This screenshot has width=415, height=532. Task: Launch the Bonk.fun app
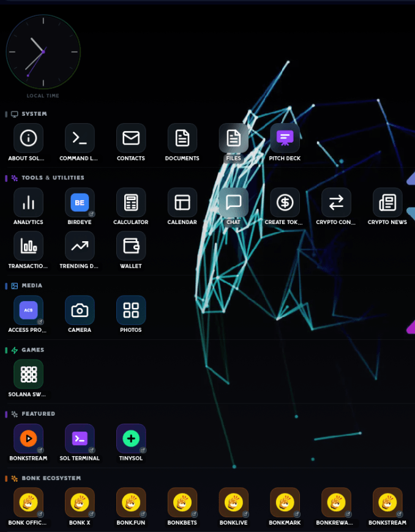click(131, 503)
